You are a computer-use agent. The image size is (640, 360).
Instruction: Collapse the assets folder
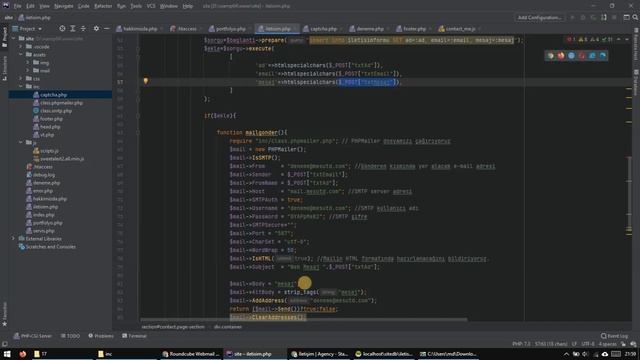pyautogui.click(x=21, y=55)
